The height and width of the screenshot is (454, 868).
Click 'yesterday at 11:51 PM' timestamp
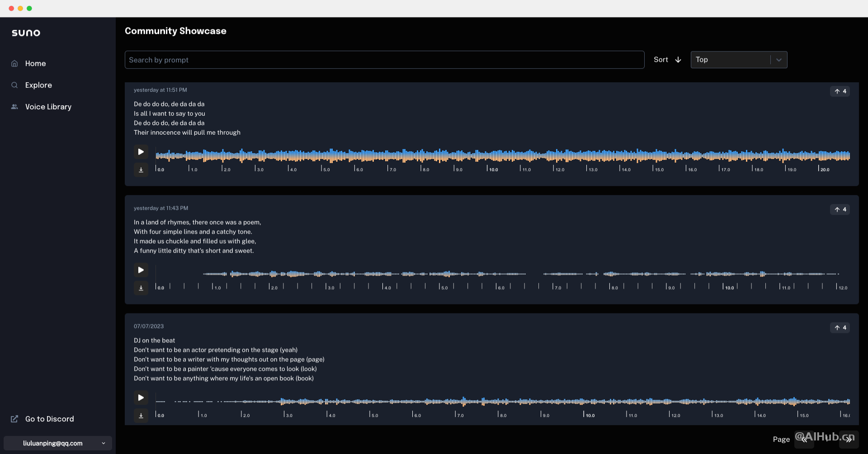point(160,90)
